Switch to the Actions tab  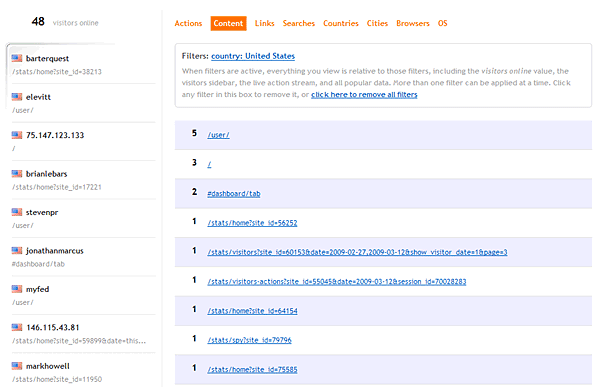pyautogui.click(x=188, y=23)
